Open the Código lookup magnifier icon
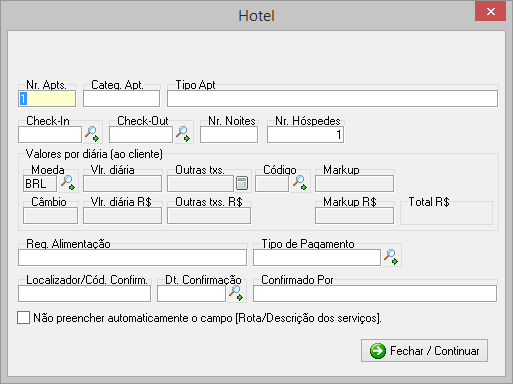 click(x=300, y=183)
